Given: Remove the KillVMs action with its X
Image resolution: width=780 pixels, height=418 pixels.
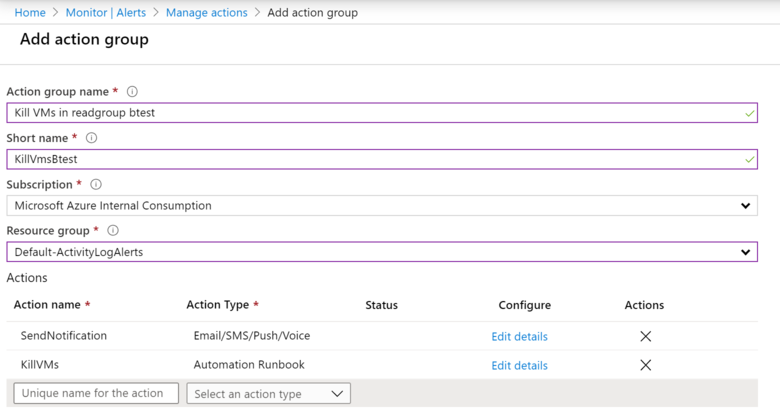Looking at the screenshot, I should click(646, 365).
